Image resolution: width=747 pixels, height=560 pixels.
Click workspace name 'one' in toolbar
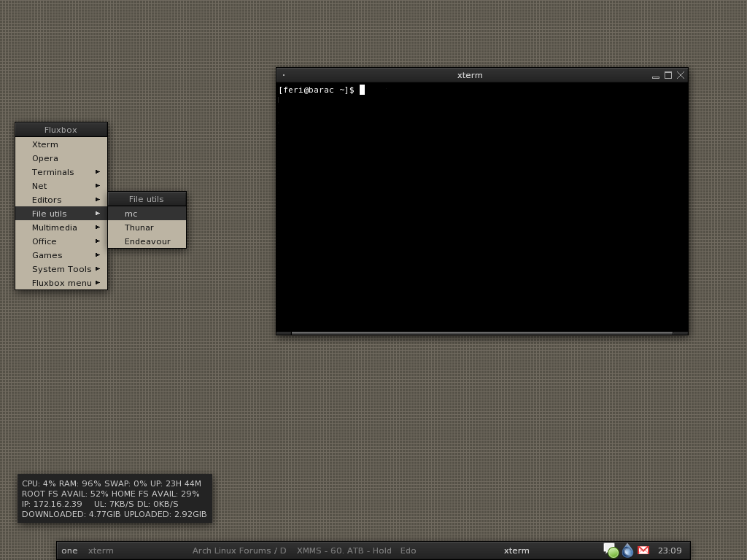tap(69, 551)
